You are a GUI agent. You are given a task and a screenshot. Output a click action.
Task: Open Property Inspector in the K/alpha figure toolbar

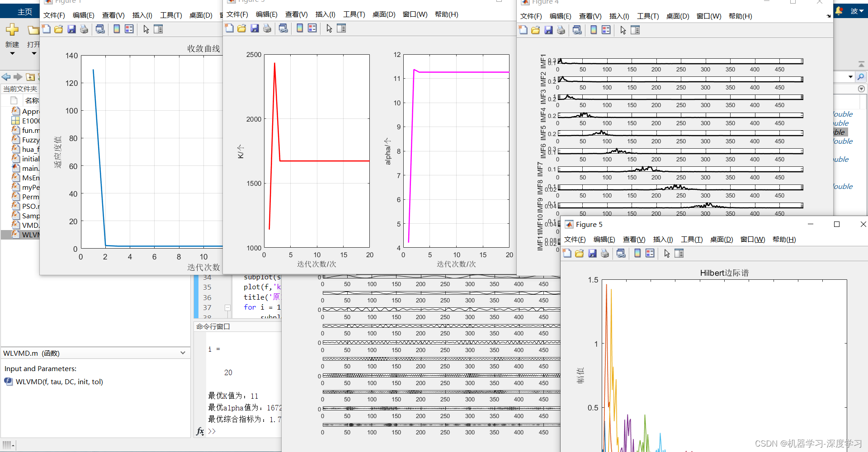[x=341, y=28]
